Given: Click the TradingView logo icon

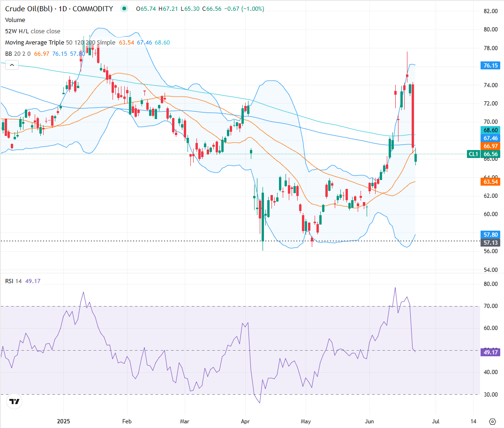Looking at the screenshot, I should coord(15,402).
